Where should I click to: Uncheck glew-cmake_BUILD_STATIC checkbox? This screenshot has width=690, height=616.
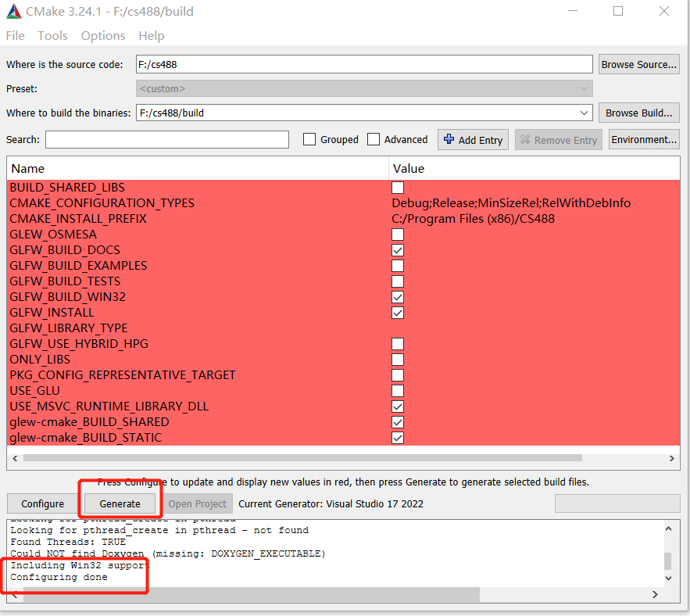[398, 438]
